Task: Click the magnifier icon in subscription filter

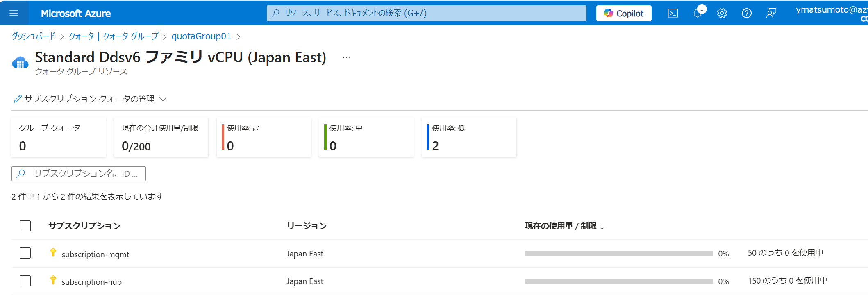Action: click(x=21, y=174)
